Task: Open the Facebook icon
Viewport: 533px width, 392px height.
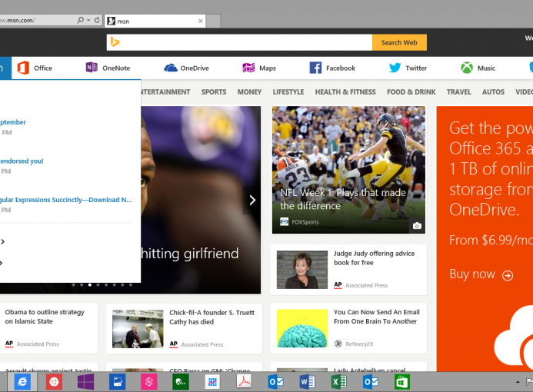Action: (x=315, y=68)
